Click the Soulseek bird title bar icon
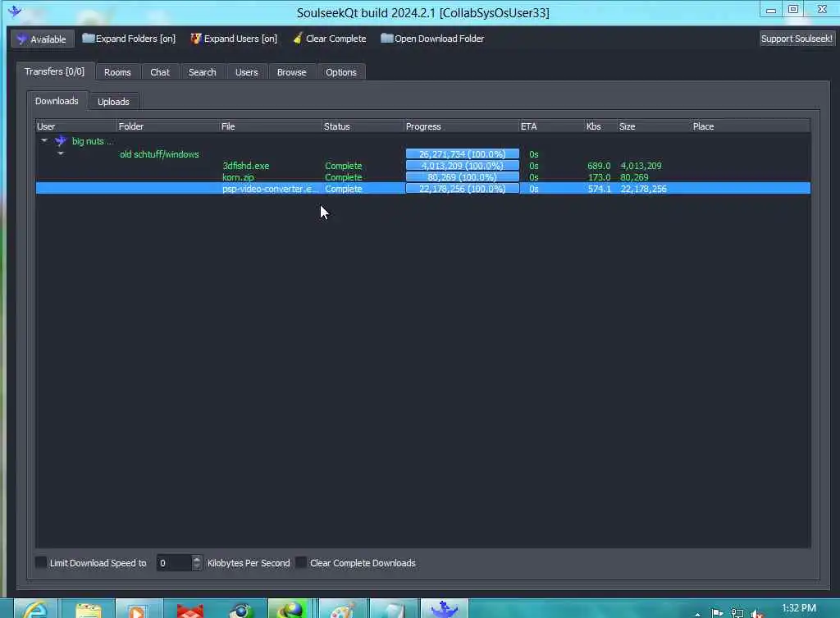Screen dimensions: 840x618 pos(15,11)
